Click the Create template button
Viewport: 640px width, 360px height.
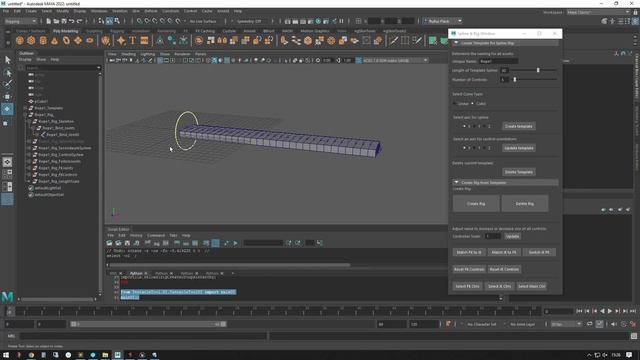(x=518, y=126)
